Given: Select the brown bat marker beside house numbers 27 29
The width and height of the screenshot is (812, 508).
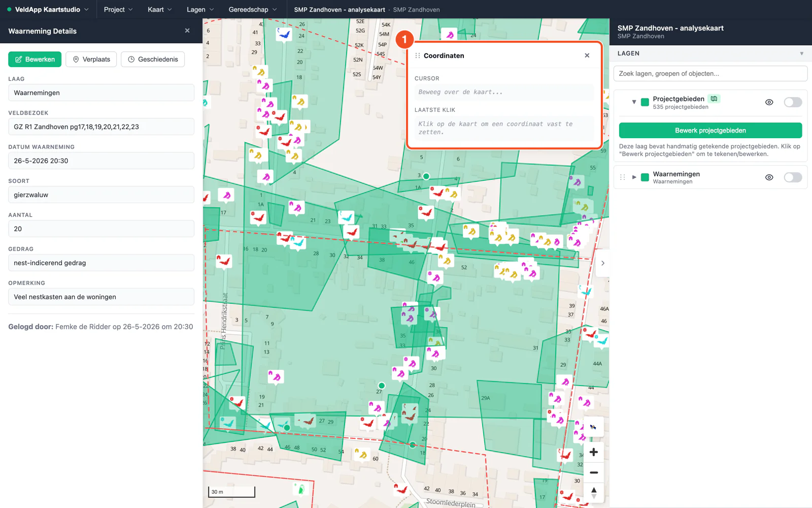Looking at the screenshot, I should [x=308, y=421].
